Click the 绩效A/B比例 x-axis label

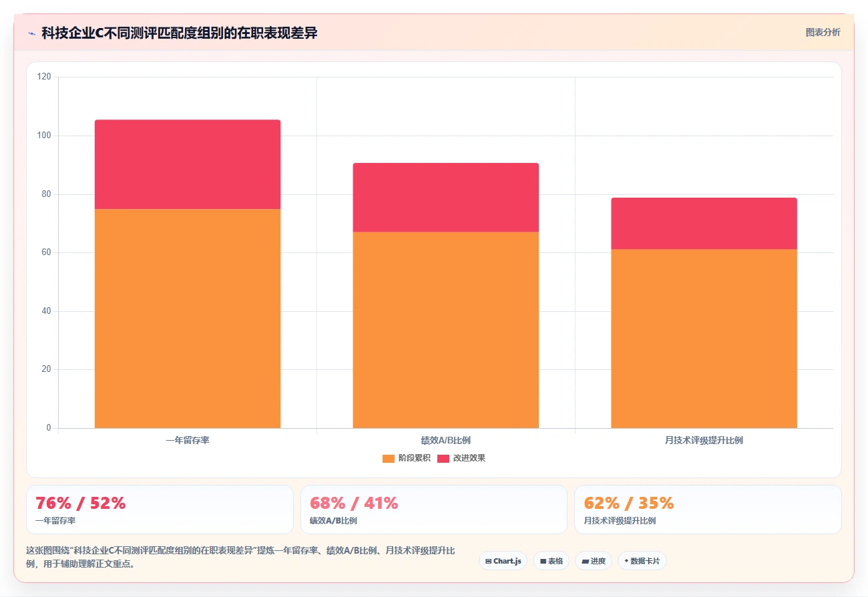pos(445,440)
